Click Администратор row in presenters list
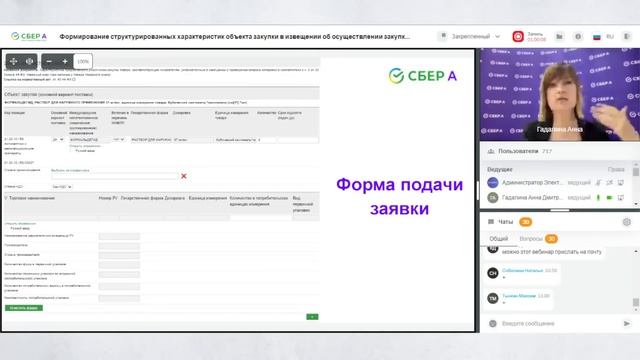Screen dimensions: 640x360 click(x=556, y=182)
